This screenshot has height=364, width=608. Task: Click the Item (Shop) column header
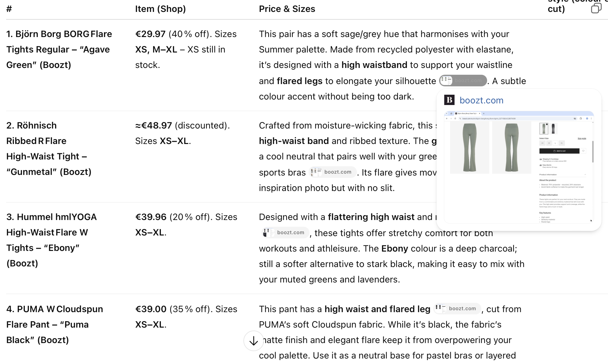point(161,9)
